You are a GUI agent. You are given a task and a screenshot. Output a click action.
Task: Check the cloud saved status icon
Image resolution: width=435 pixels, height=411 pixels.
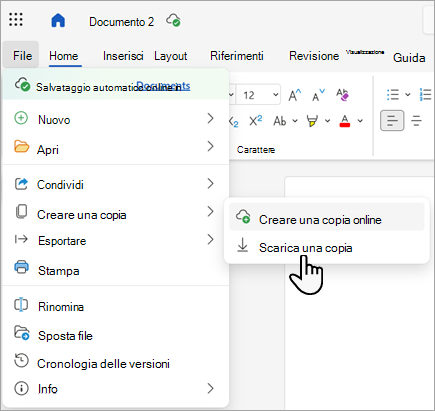[x=173, y=20]
